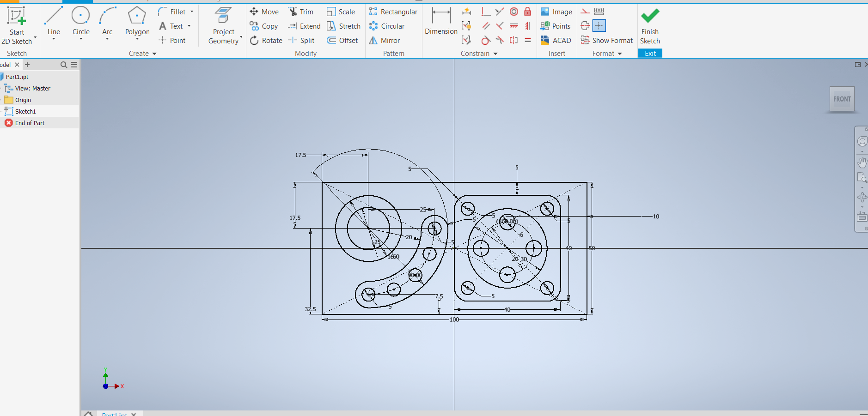
Task: Expand the Constrain panel dropdown
Action: tap(495, 54)
